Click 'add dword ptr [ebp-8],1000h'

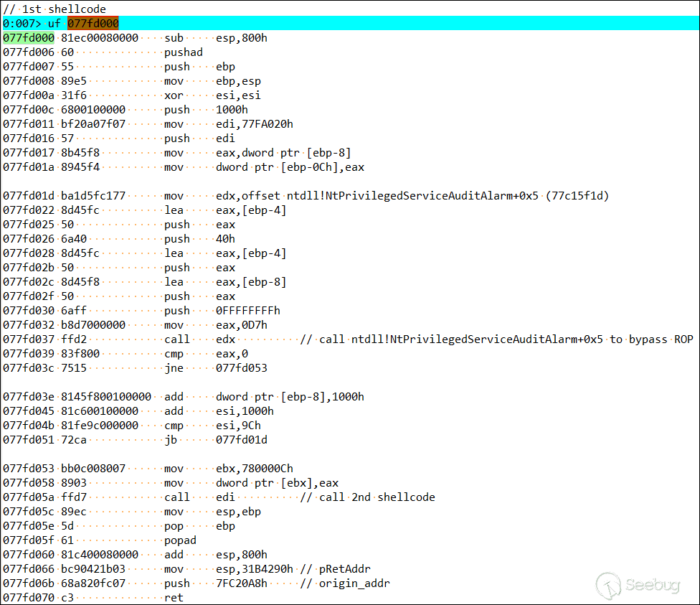click(x=264, y=397)
